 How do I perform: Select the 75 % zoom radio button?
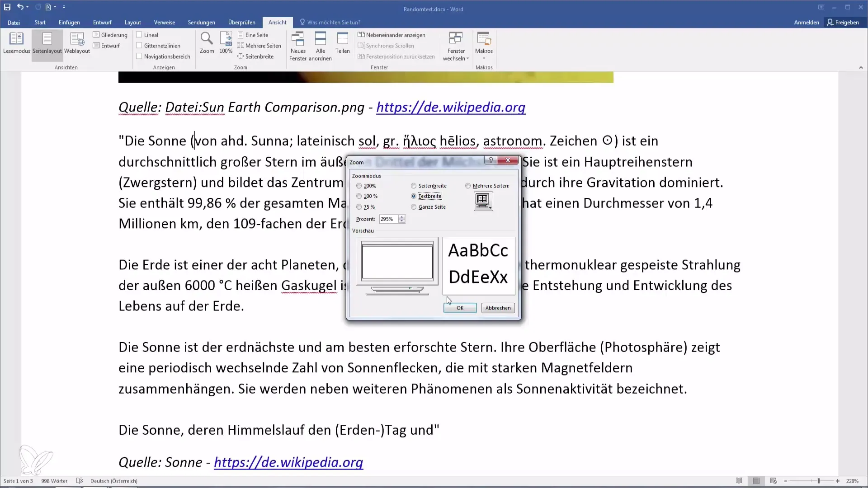[359, 207]
